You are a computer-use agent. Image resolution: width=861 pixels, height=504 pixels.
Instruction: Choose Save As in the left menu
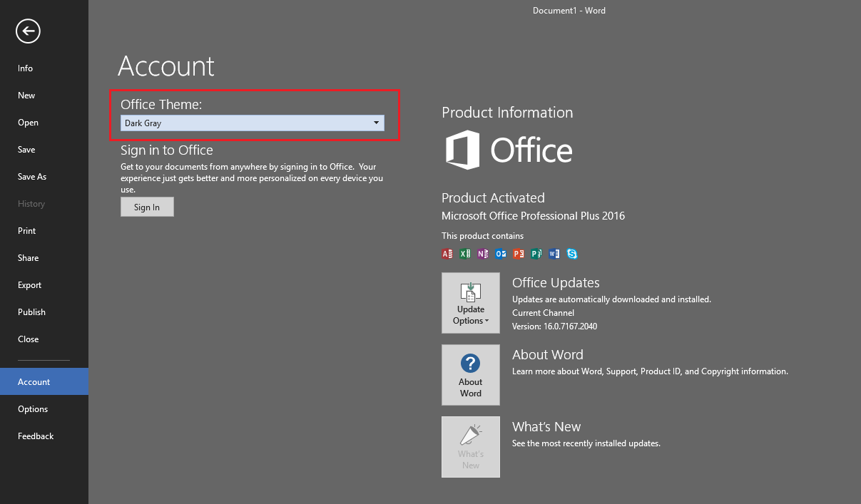[x=44, y=177]
